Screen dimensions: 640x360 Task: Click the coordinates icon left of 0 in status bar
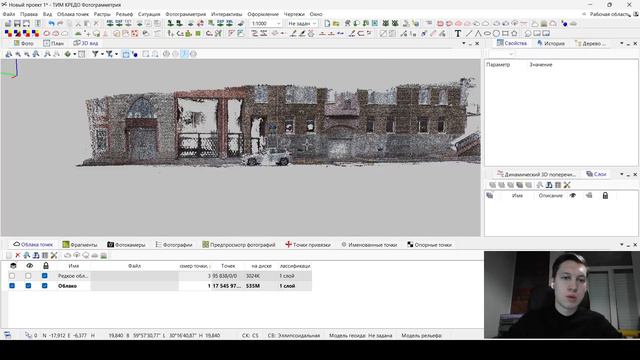pyautogui.click(x=28, y=335)
